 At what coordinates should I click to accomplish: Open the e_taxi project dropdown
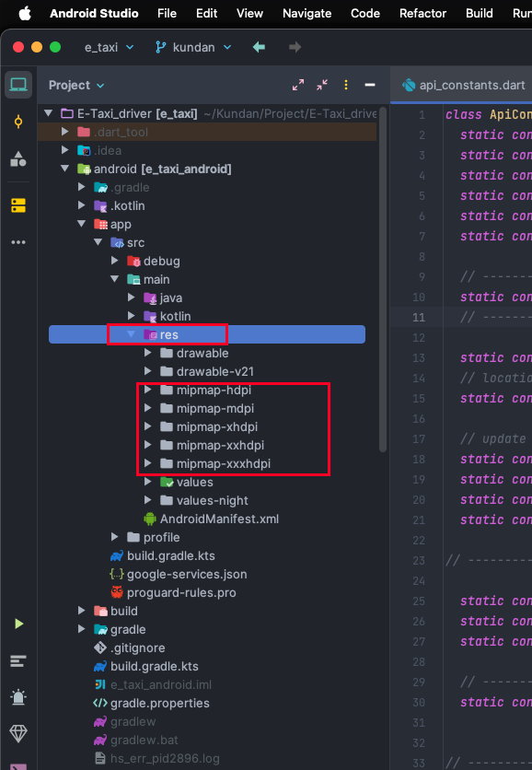coord(109,47)
